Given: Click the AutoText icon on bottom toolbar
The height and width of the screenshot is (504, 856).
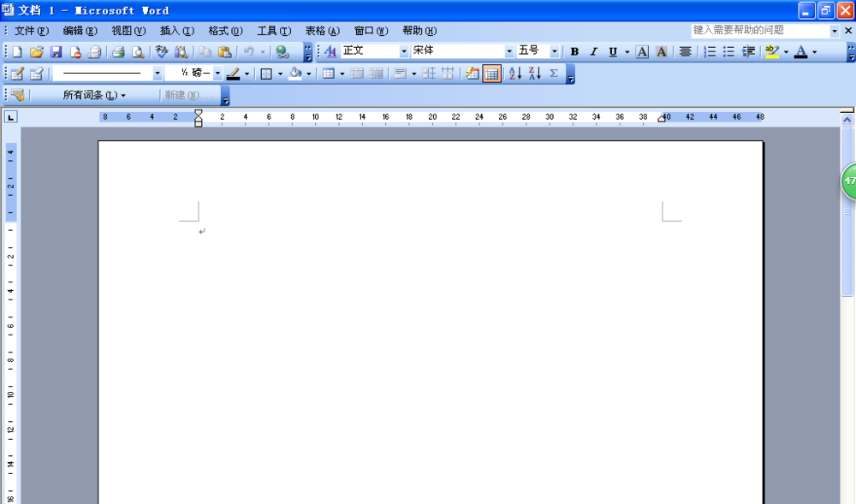Looking at the screenshot, I should pos(17,96).
